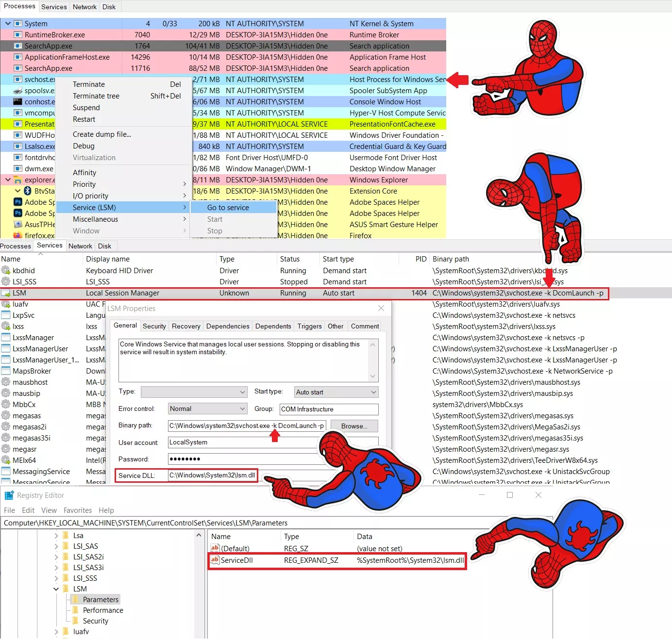This screenshot has height=639, width=672.
Task: Click Go to service in the submenu
Action: click(228, 208)
